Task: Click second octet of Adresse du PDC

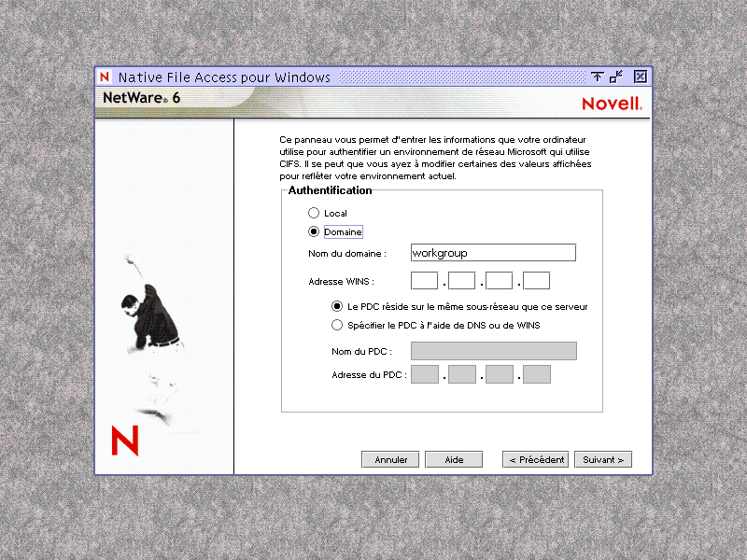Action: 462,374
